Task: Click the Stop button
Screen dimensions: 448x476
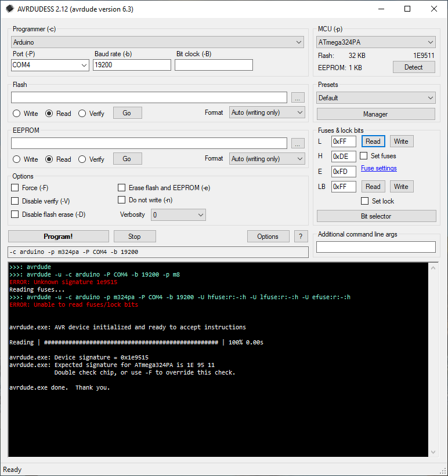Action: 135,237
